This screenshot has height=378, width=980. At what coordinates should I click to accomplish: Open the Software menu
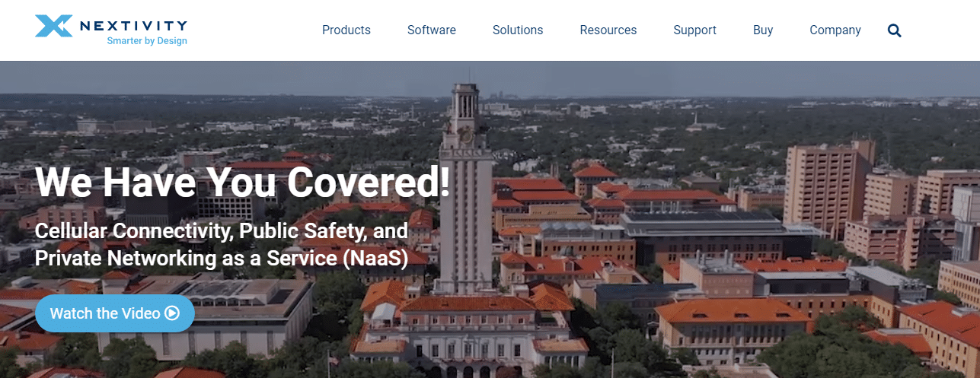pos(432,30)
